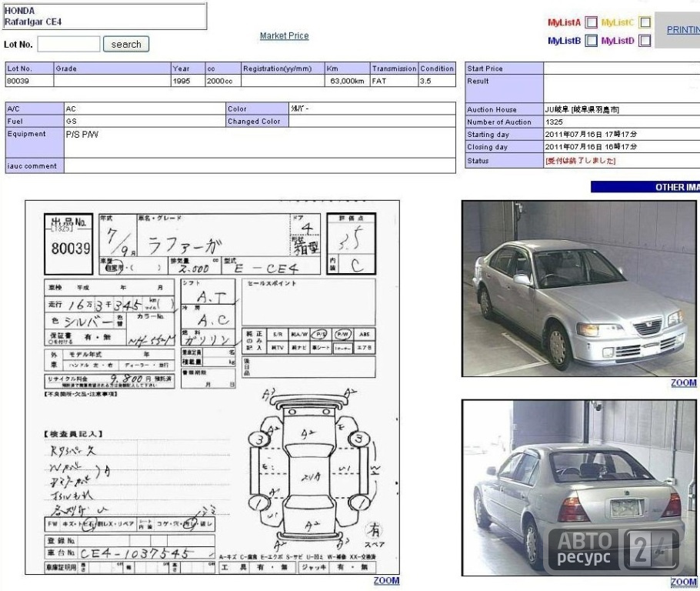Tick the MyListB checkbox
The width and height of the screenshot is (700, 591).
pyautogui.click(x=591, y=41)
